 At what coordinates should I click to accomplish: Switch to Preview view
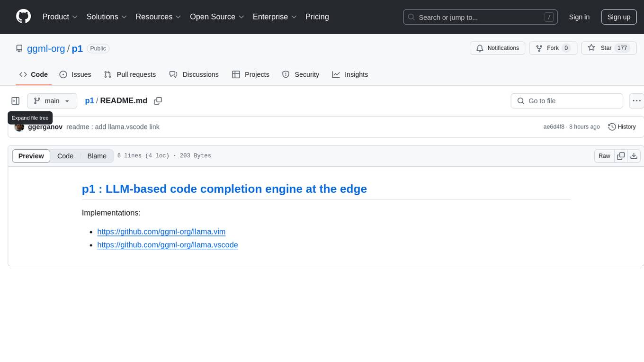click(x=31, y=156)
